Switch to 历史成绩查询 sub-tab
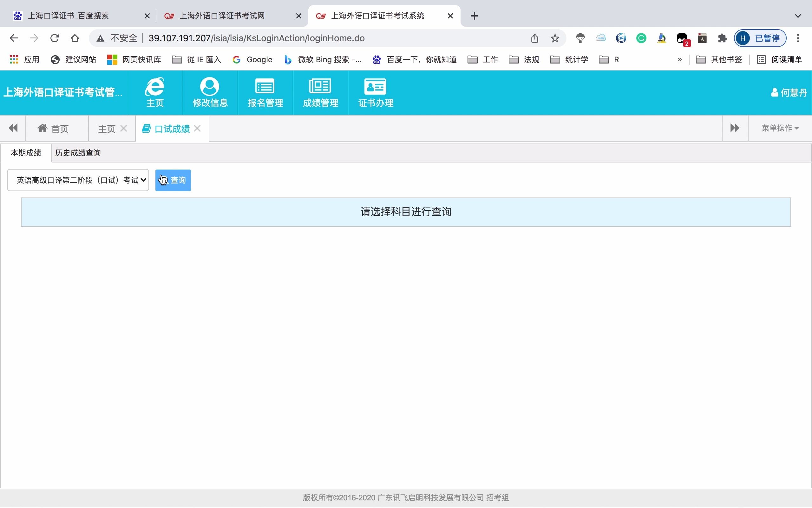This screenshot has width=812, height=508. coord(78,153)
